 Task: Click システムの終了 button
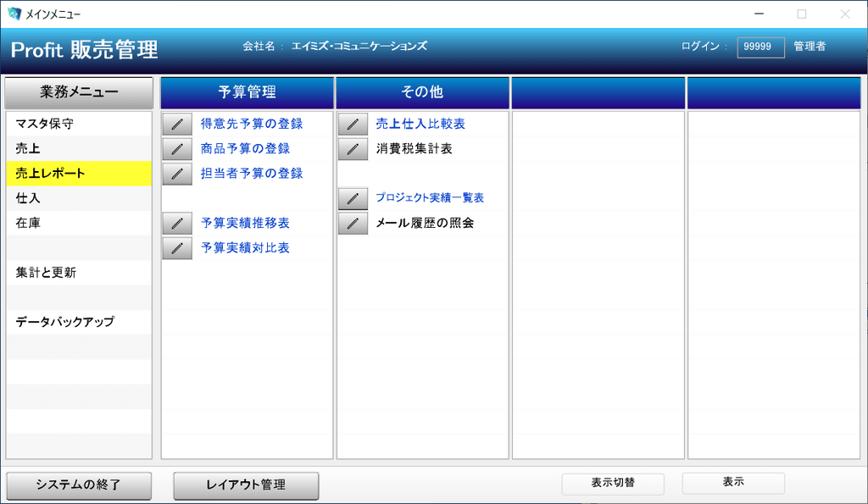click(x=79, y=485)
